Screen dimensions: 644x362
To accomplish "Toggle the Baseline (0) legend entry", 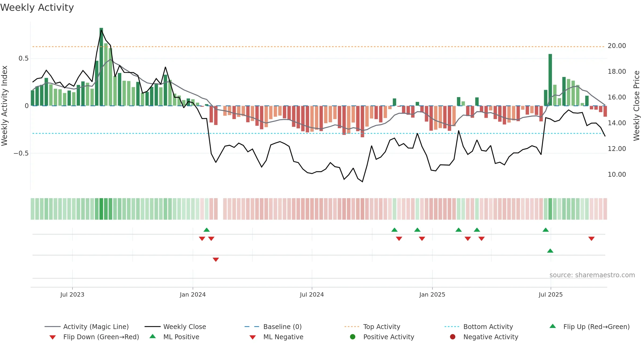I will coord(273,327).
